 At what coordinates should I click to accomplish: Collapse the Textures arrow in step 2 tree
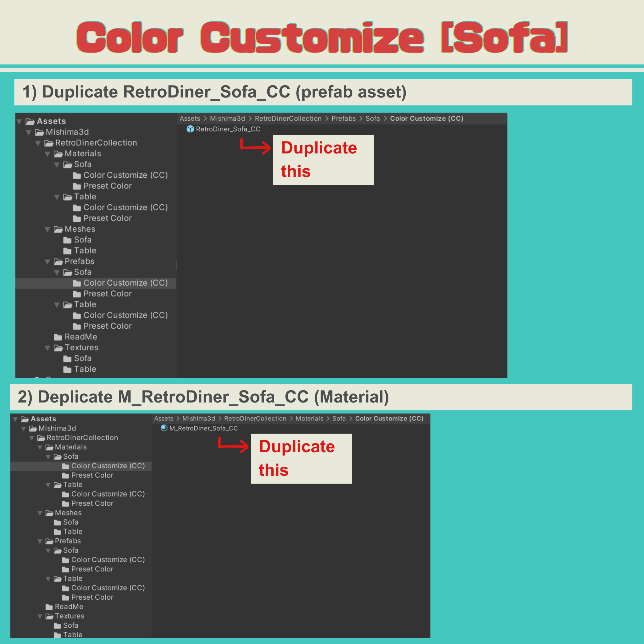(40, 617)
